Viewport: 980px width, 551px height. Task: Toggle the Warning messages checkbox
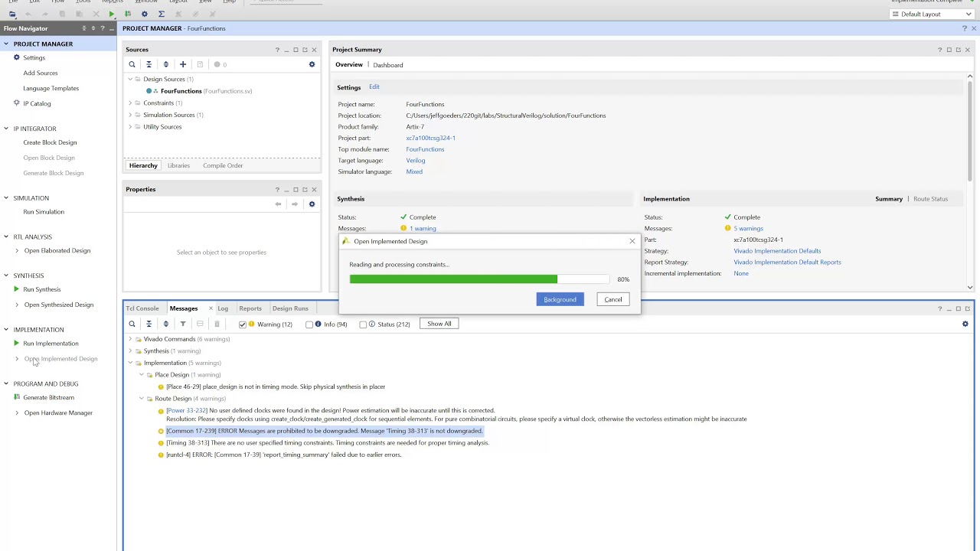coord(243,324)
